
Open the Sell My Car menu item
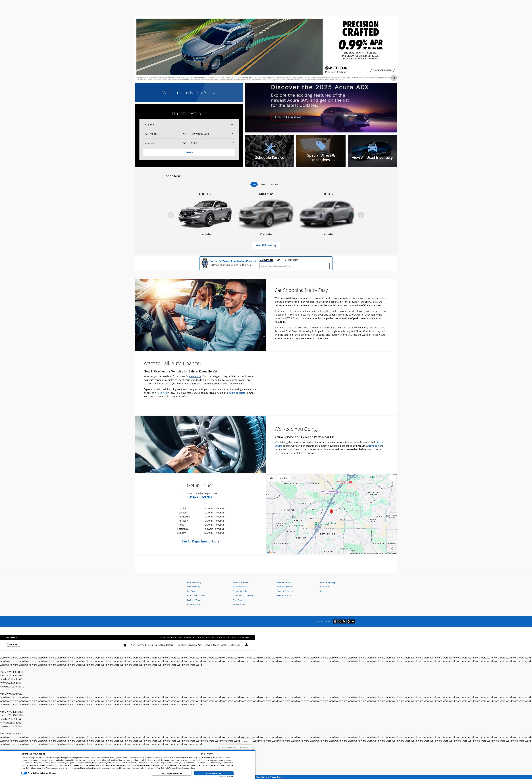[x=235, y=645]
